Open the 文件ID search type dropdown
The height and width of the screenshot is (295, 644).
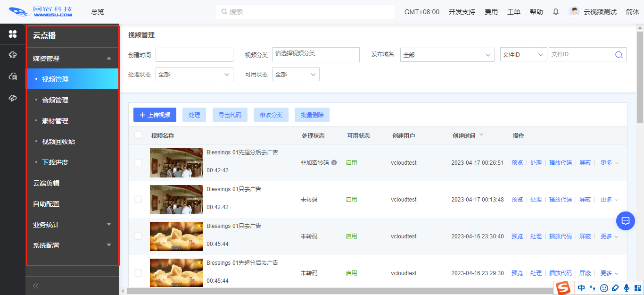click(x=523, y=55)
